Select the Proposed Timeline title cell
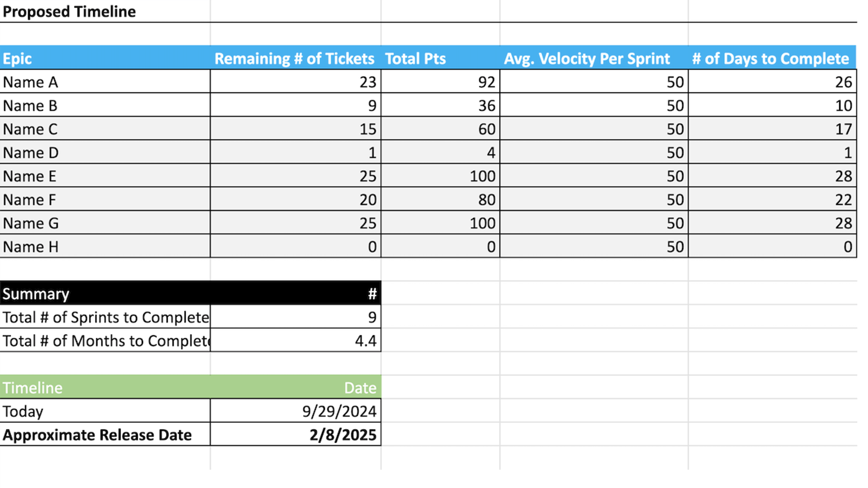Screen dimensions: 868x488 point(105,11)
